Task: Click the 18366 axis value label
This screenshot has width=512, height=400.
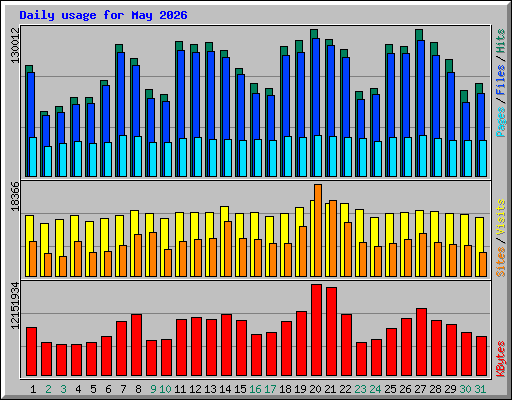Action: pos(15,197)
